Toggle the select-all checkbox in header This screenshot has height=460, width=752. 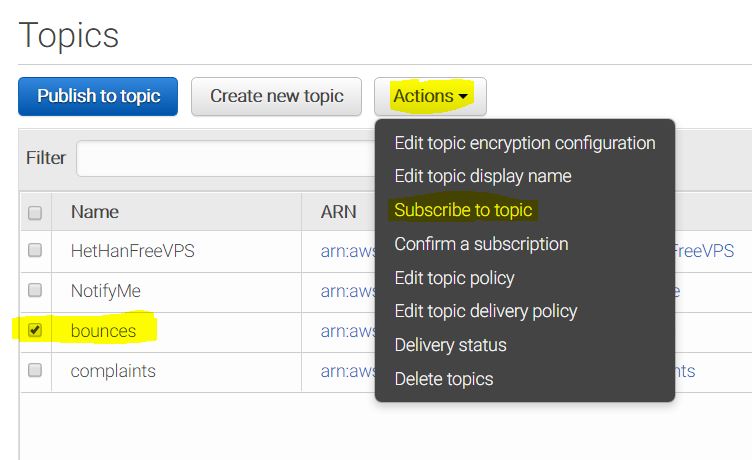click(x=35, y=212)
